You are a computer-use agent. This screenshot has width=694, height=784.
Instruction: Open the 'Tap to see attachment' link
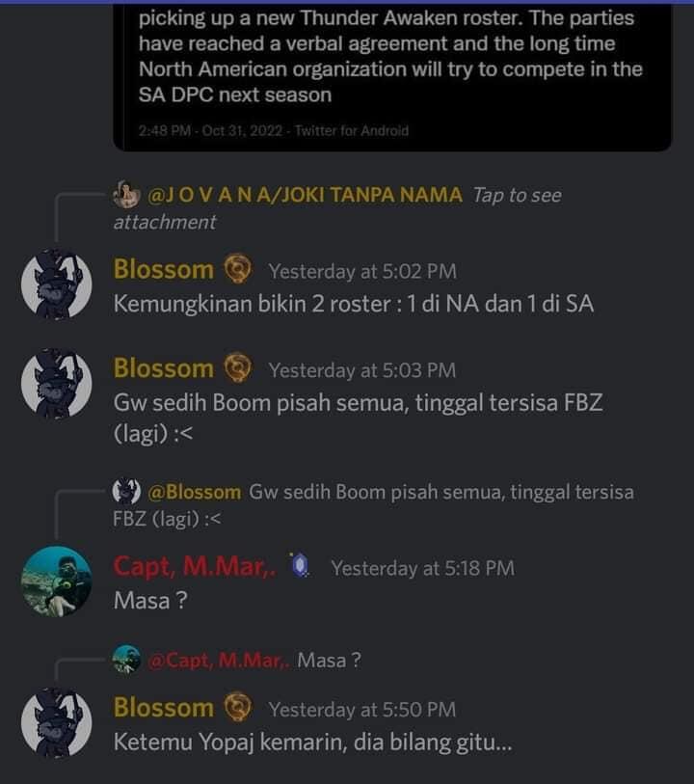tap(515, 194)
